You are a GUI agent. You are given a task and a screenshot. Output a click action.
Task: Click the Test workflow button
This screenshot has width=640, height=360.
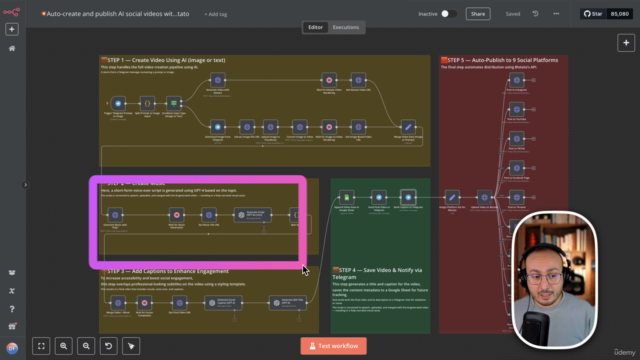click(x=333, y=346)
